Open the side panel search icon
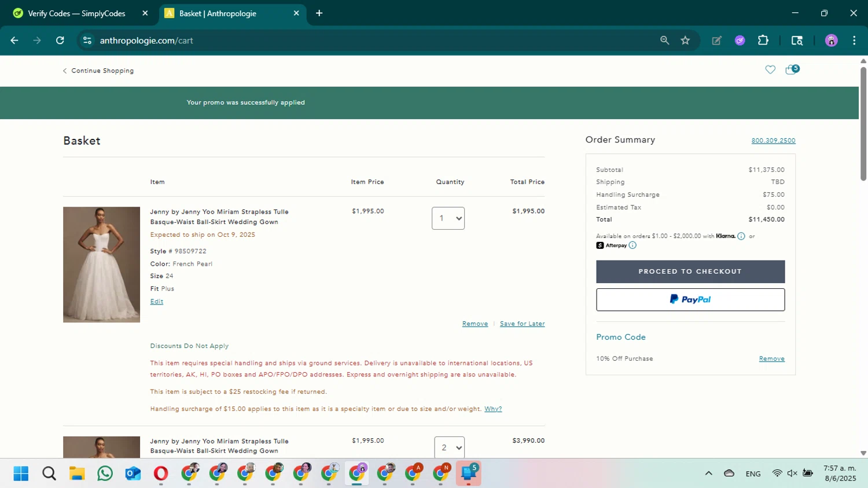The width and height of the screenshot is (868, 488). (x=797, y=41)
